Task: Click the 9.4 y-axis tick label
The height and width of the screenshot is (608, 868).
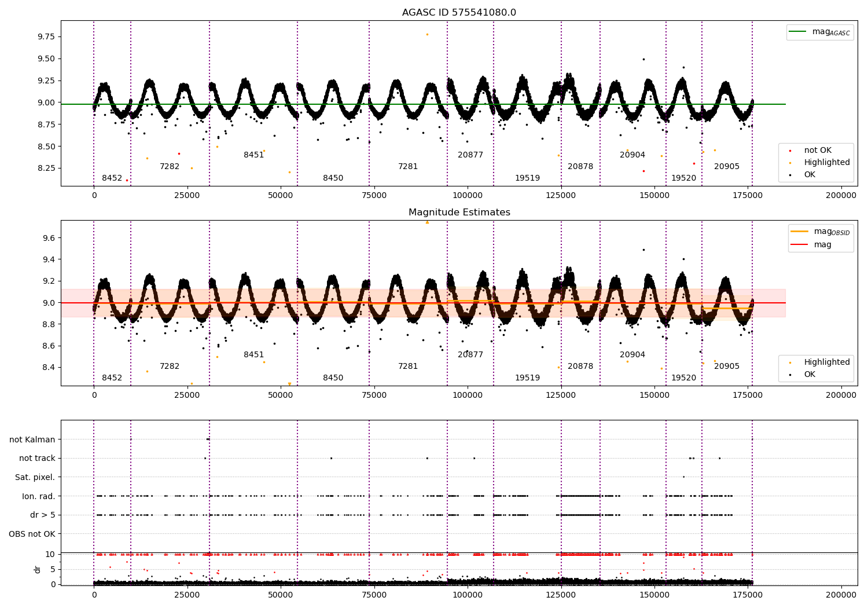Action: tap(49, 259)
